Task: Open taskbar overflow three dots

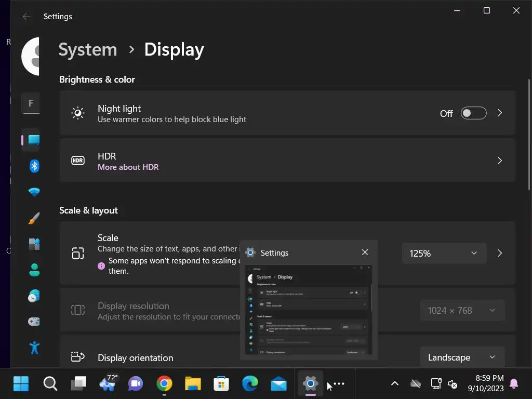Action: point(339,384)
